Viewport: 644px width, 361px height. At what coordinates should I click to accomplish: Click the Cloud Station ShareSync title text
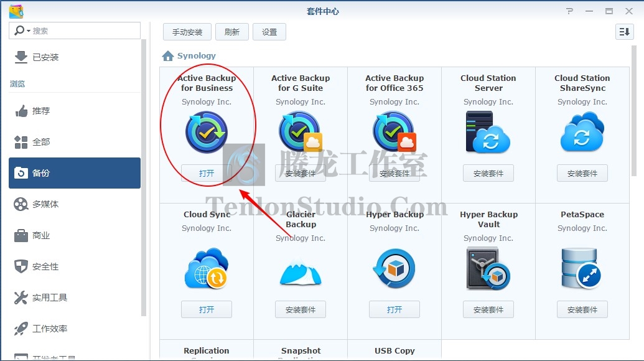tap(582, 83)
